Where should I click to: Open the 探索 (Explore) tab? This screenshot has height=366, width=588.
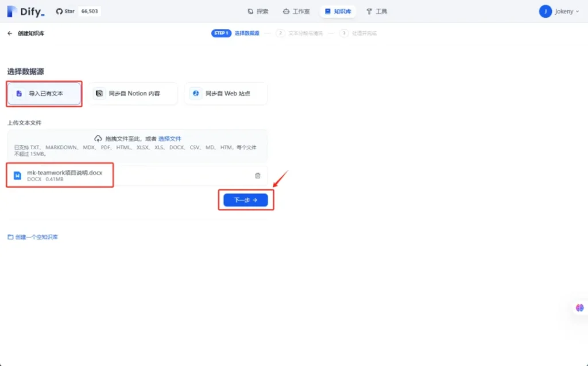coord(258,11)
